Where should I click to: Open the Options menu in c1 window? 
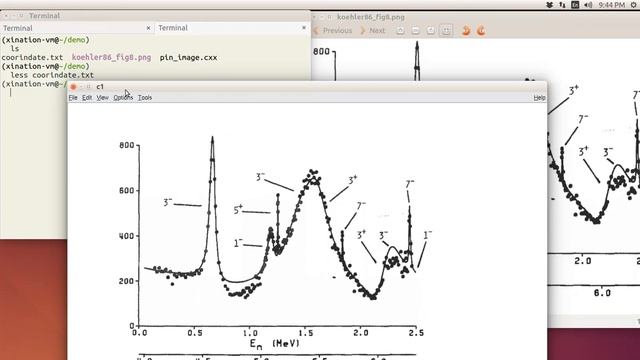coord(123,98)
